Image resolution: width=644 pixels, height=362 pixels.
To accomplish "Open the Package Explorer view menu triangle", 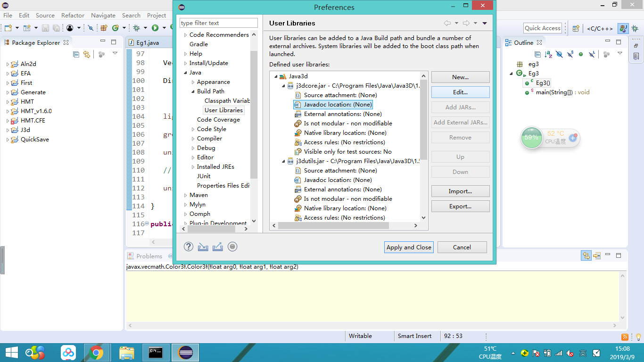I will point(115,53).
